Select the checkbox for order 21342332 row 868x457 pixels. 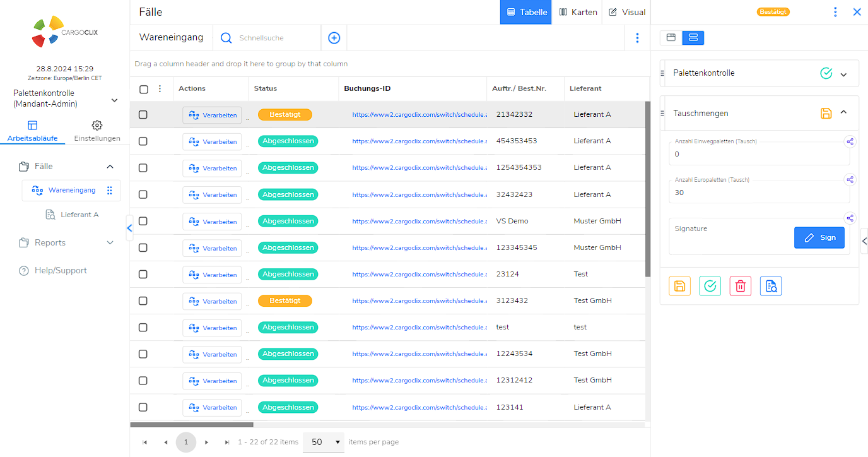coord(143,115)
